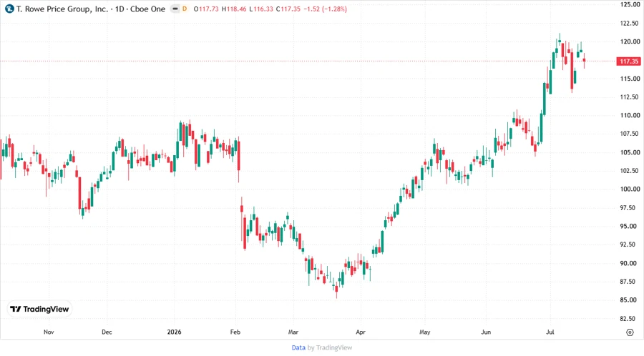
Task: Click the 112.50 price axis label
Action: [630, 97]
